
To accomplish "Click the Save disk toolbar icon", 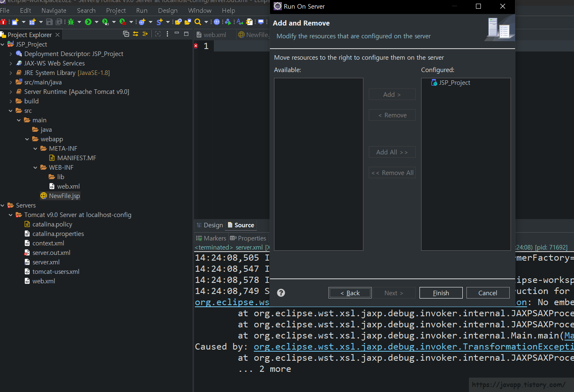I will 49,22.
